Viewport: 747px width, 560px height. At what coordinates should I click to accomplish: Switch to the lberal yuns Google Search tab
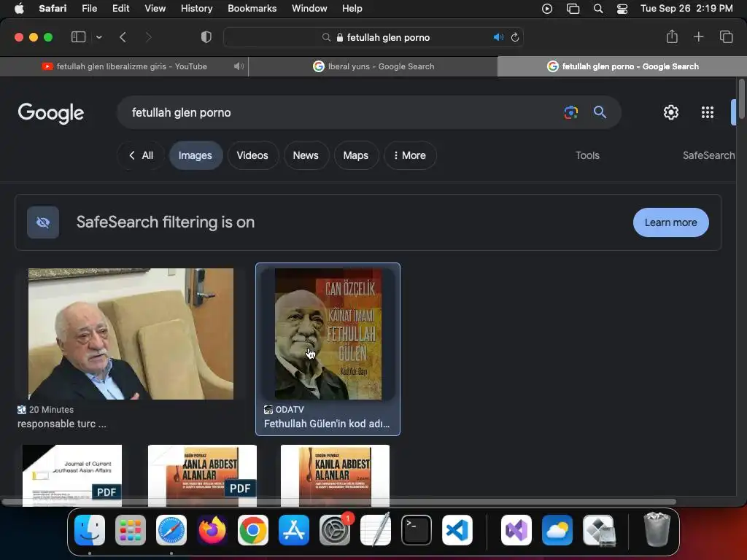(x=373, y=66)
